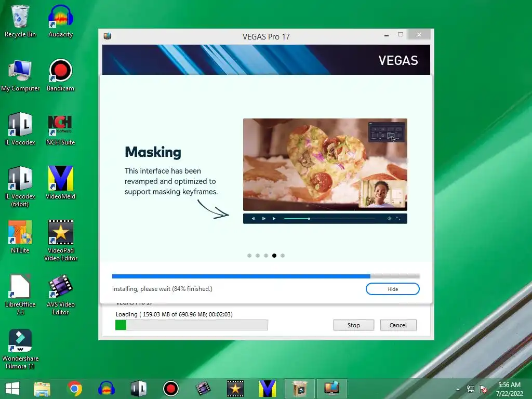Viewport: 532px width, 399px height.
Task: Maximize the VEGAS Pro 17 window
Action: pyautogui.click(x=401, y=35)
